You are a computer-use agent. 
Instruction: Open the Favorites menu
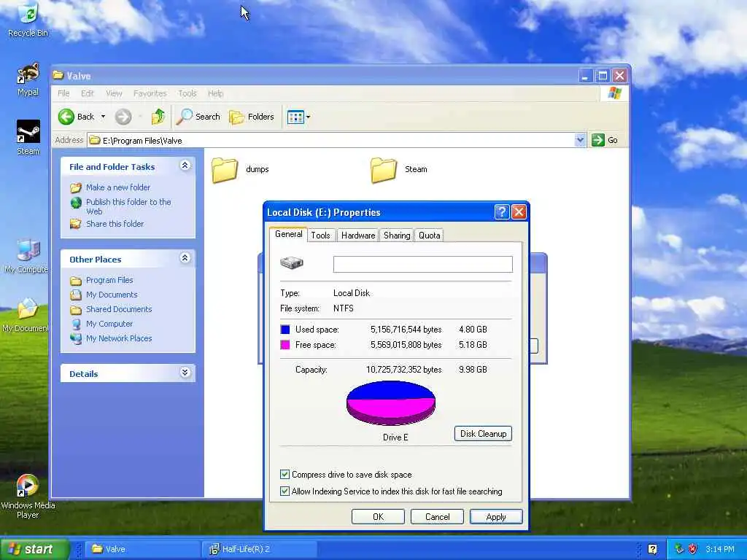pos(150,93)
